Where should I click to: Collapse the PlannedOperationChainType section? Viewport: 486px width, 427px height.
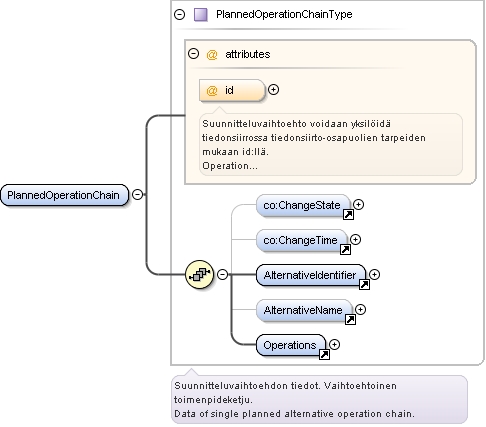tap(179, 14)
